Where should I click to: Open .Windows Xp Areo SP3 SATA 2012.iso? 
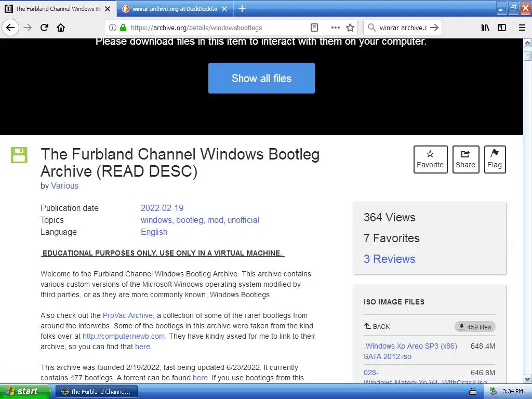coord(410,351)
